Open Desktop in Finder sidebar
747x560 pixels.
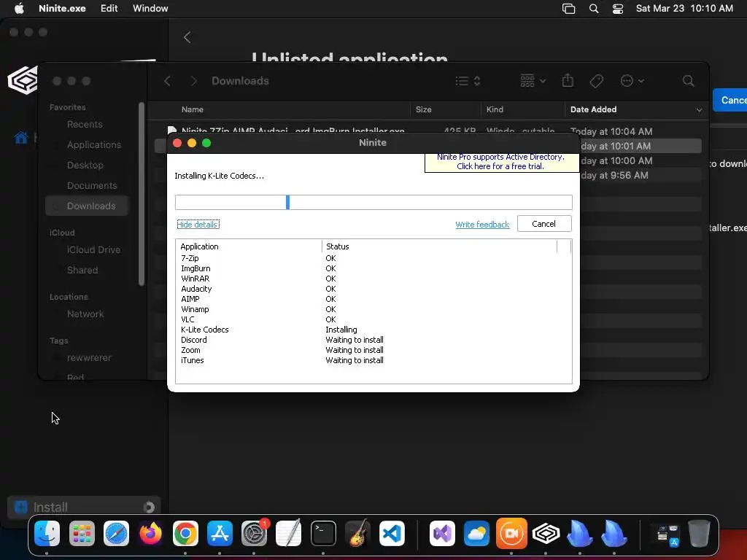click(85, 166)
